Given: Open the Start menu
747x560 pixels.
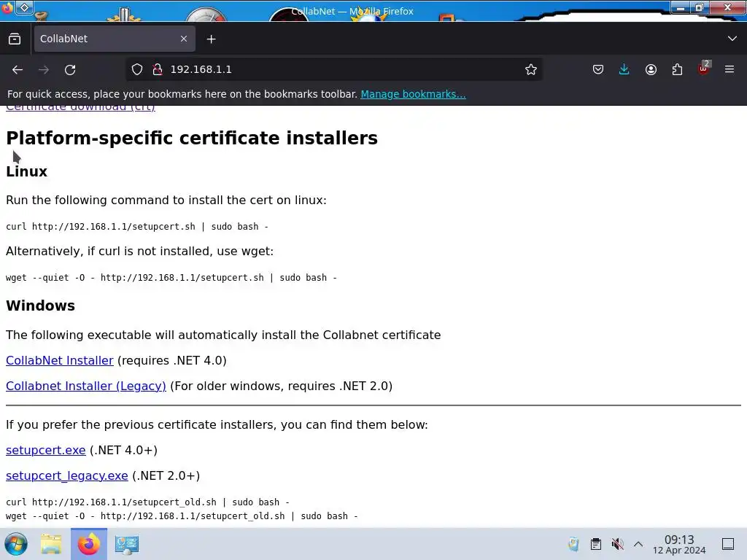Looking at the screenshot, I should 16,544.
